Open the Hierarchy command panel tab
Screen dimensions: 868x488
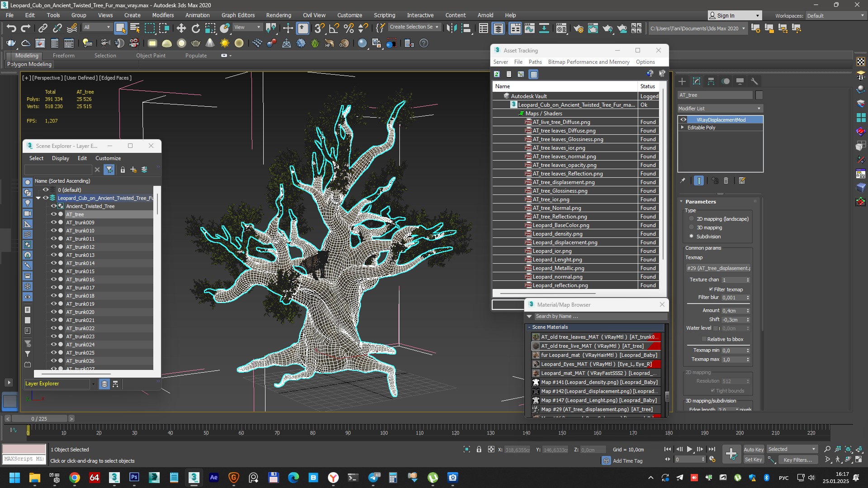[x=711, y=81]
